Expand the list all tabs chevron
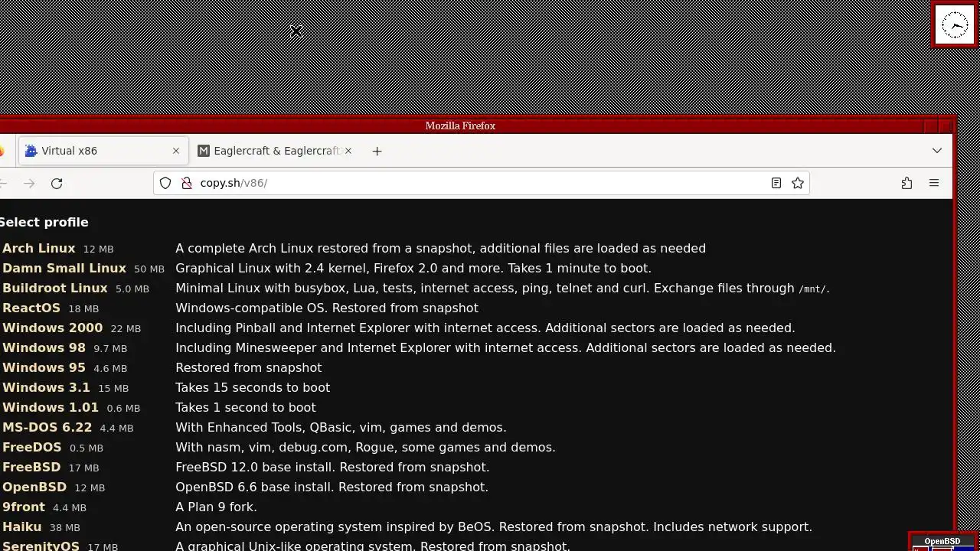 937,151
